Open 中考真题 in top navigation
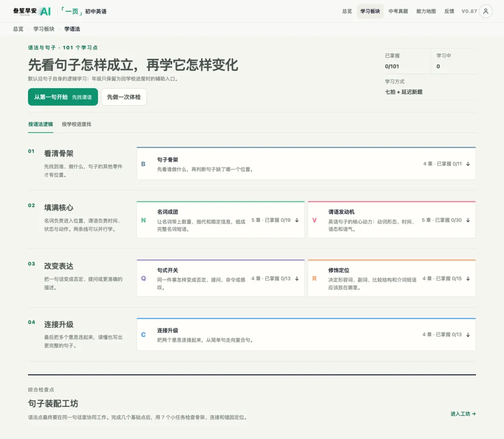This screenshot has width=504, height=439. click(x=398, y=11)
